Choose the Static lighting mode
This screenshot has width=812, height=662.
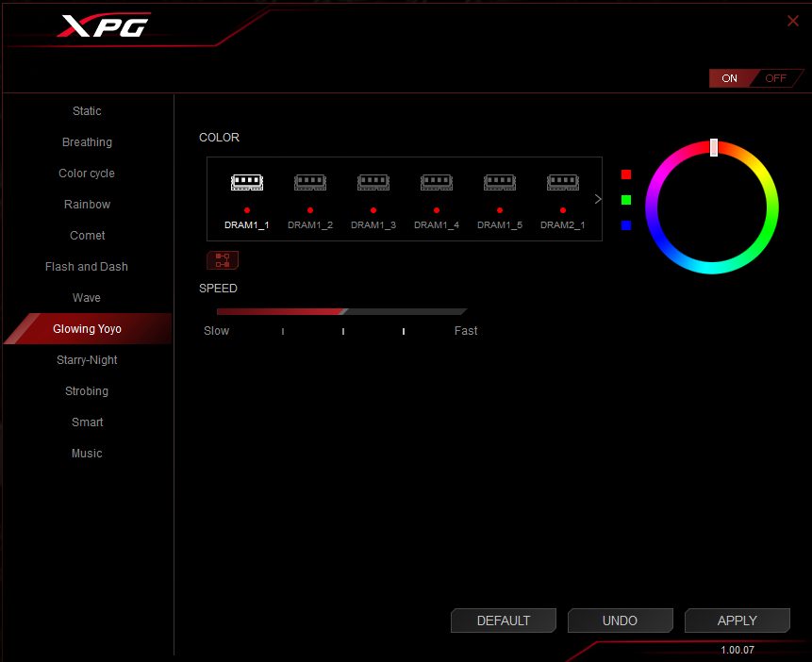coord(87,111)
